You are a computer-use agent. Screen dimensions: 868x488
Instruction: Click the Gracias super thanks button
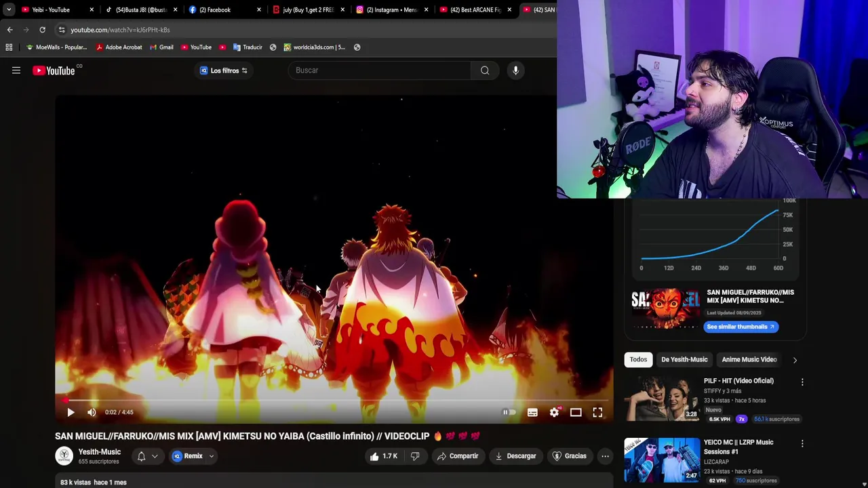[x=569, y=456]
